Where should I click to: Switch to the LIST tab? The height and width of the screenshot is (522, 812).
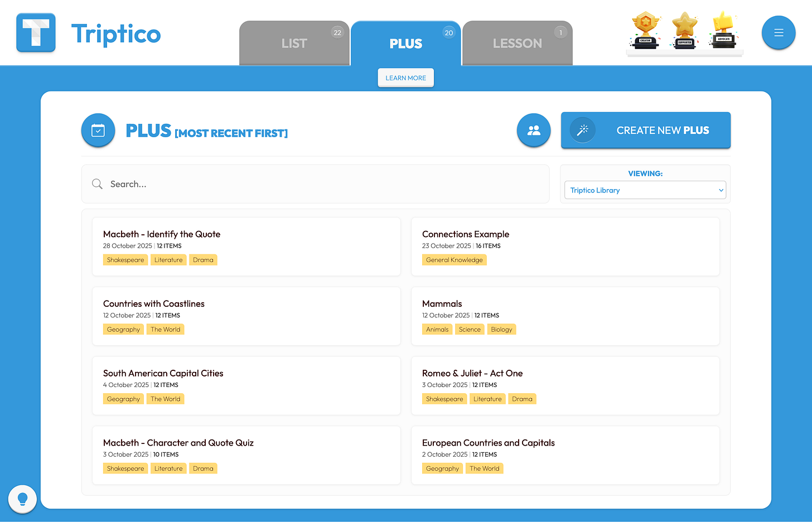pos(294,43)
